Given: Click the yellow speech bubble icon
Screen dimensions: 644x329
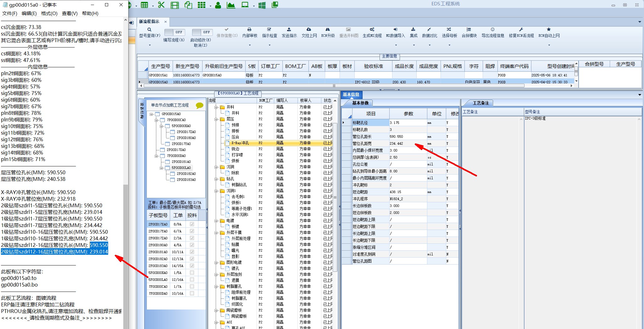Looking at the screenshot, I should [x=200, y=105].
